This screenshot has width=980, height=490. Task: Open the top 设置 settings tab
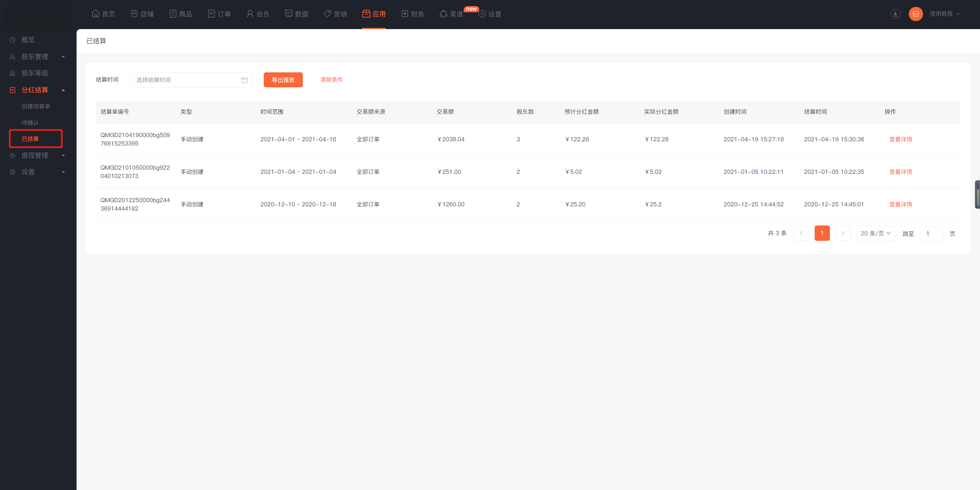coord(490,14)
